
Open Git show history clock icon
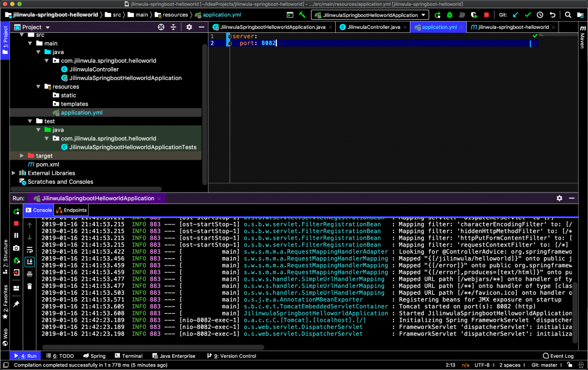(x=541, y=15)
